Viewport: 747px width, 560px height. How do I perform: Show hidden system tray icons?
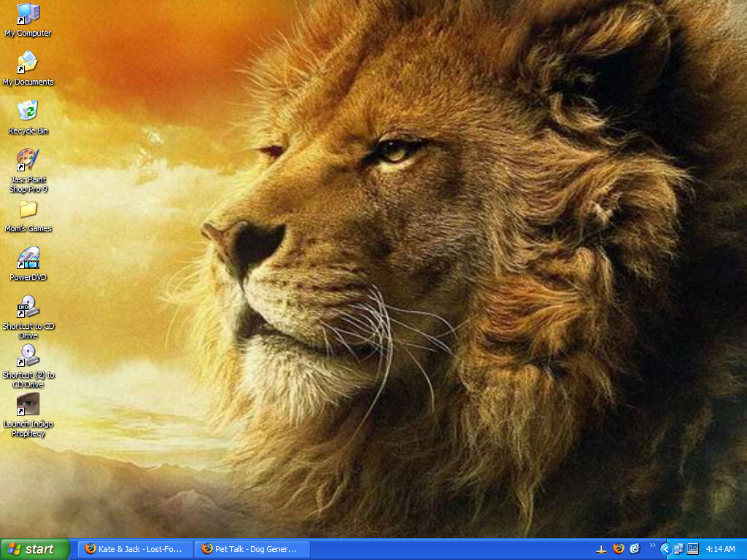point(665,550)
